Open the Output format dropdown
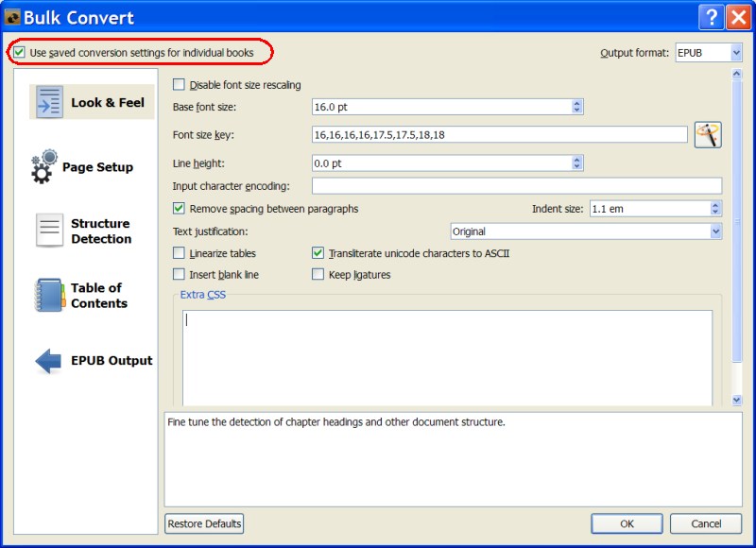 (x=736, y=53)
